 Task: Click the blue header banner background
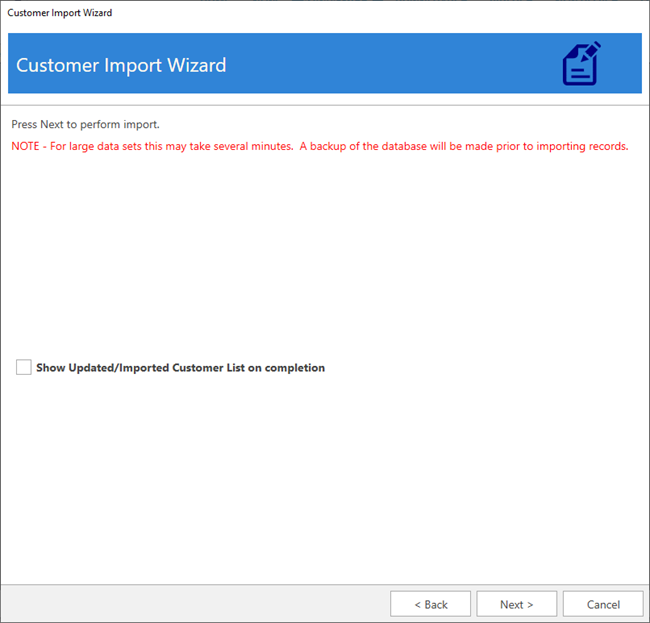pos(400,64)
